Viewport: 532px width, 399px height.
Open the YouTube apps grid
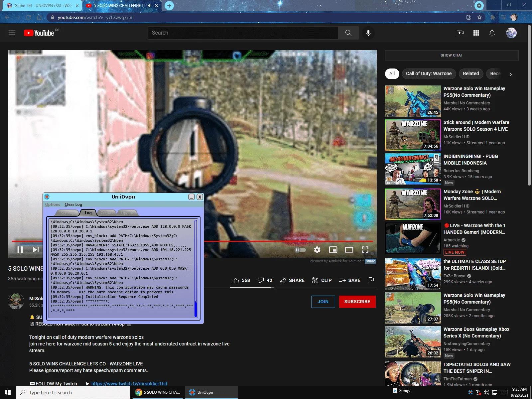pyautogui.click(x=476, y=33)
